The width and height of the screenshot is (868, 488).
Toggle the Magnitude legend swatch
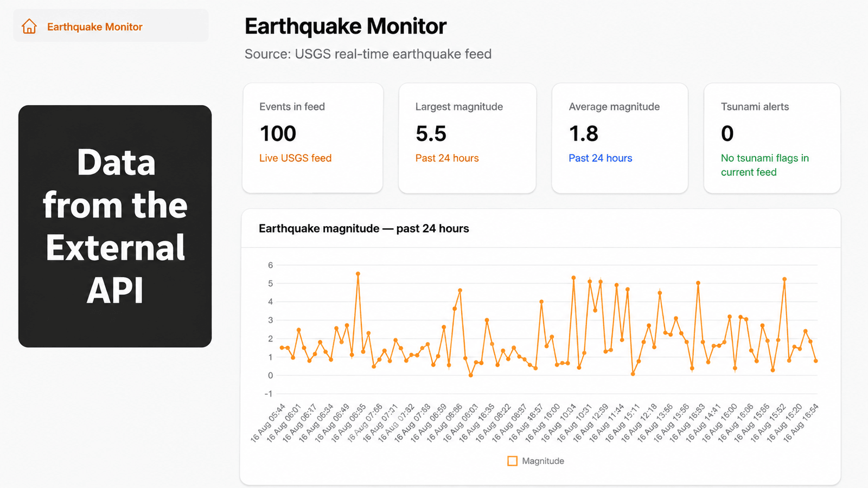pyautogui.click(x=512, y=461)
